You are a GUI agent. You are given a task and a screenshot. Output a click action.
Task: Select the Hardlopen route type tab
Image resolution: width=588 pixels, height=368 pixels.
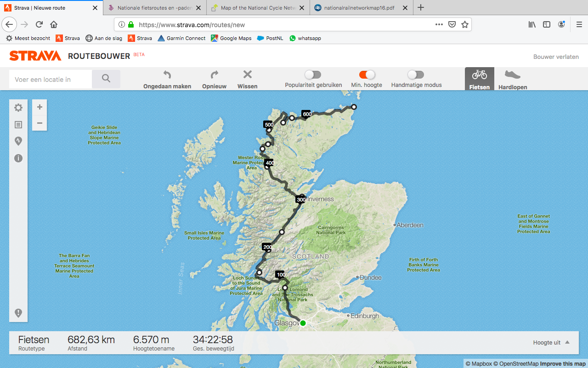pos(513,79)
